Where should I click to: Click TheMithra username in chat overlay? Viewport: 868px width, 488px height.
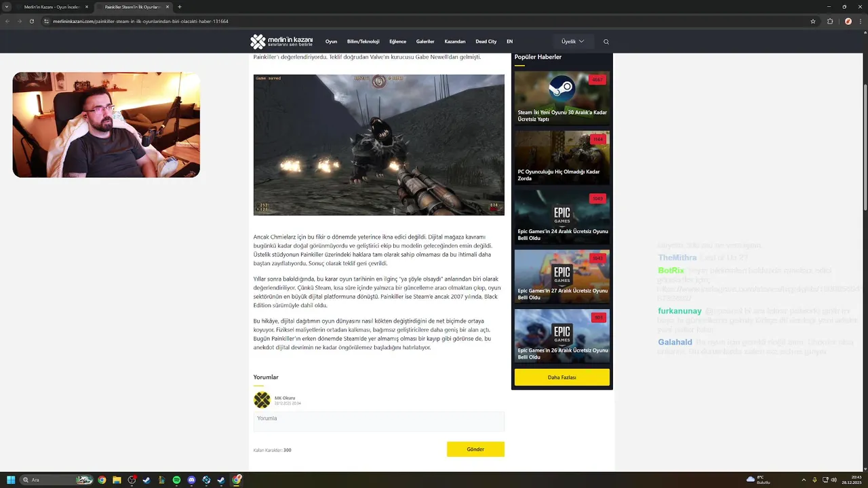[x=677, y=258]
